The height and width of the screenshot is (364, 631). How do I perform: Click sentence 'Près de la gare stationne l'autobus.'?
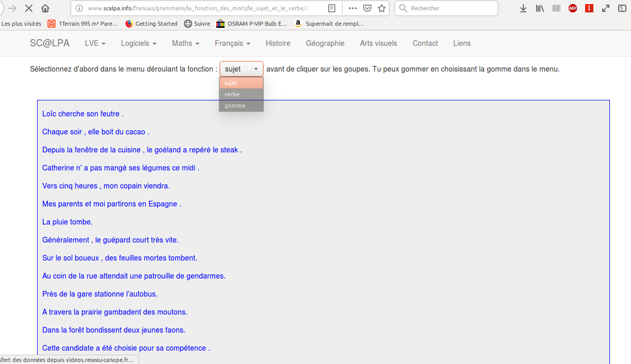(100, 294)
